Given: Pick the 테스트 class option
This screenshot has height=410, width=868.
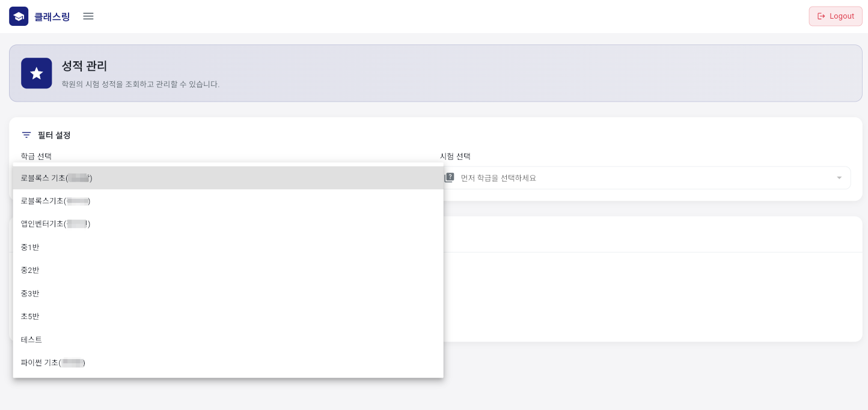Looking at the screenshot, I should 31,340.
